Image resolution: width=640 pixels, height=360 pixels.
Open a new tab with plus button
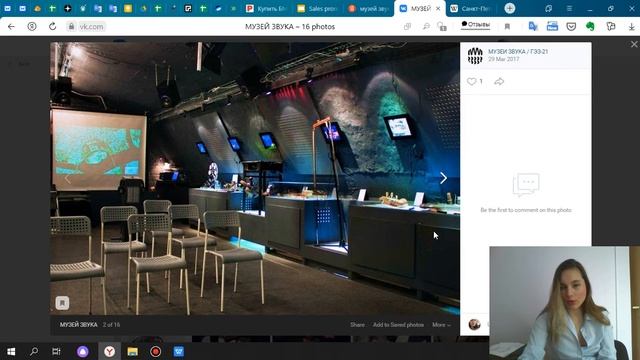[509, 8]
